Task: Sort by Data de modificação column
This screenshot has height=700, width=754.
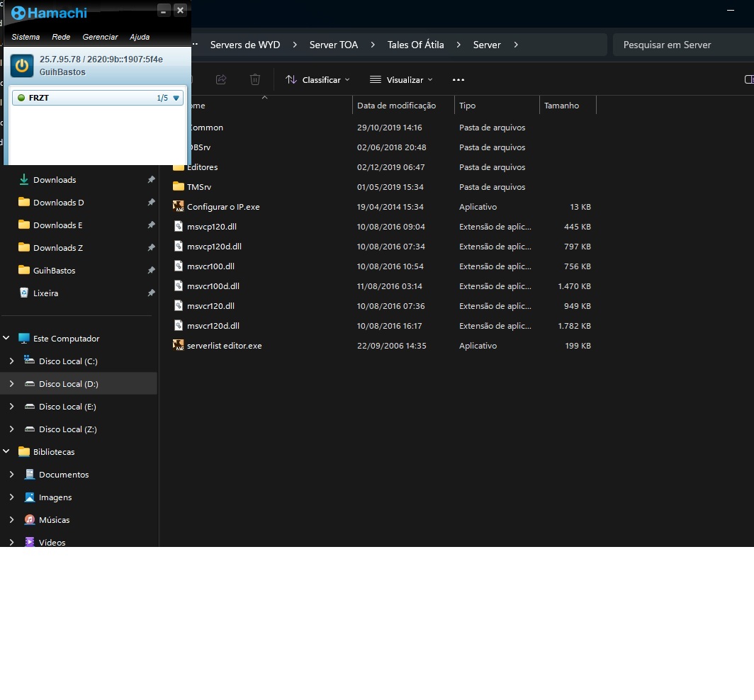Action: (403, 106)
